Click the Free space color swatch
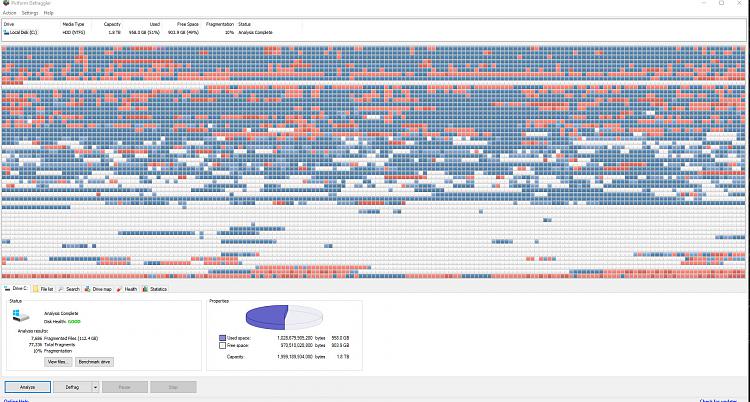 (x=222, y=345)
